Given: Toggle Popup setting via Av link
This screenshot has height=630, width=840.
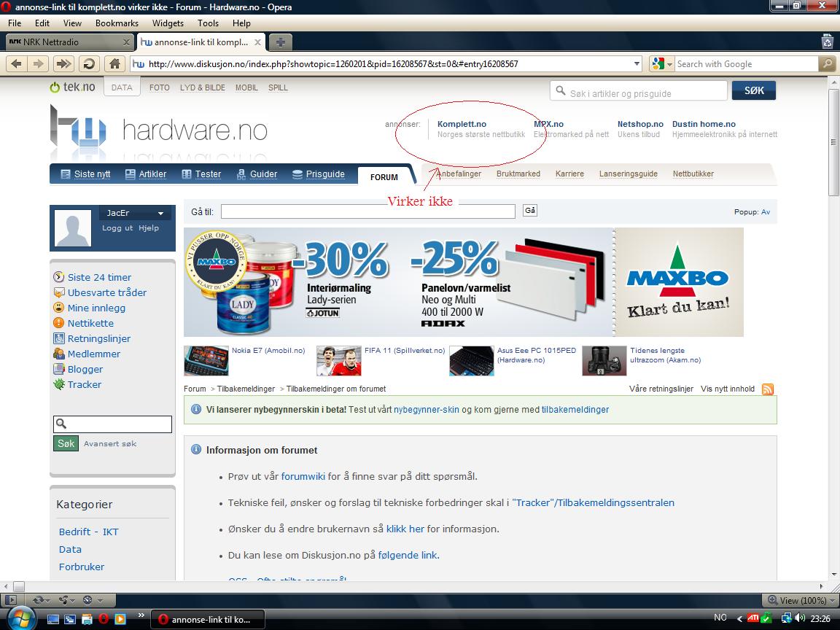Looking at the screenshot, I should [766, 212].
